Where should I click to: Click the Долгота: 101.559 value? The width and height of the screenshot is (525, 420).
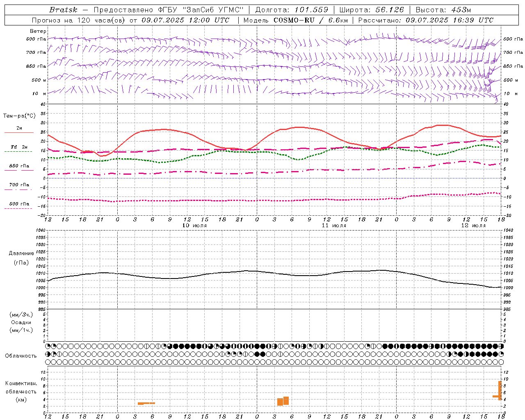(x=292, y=10)
